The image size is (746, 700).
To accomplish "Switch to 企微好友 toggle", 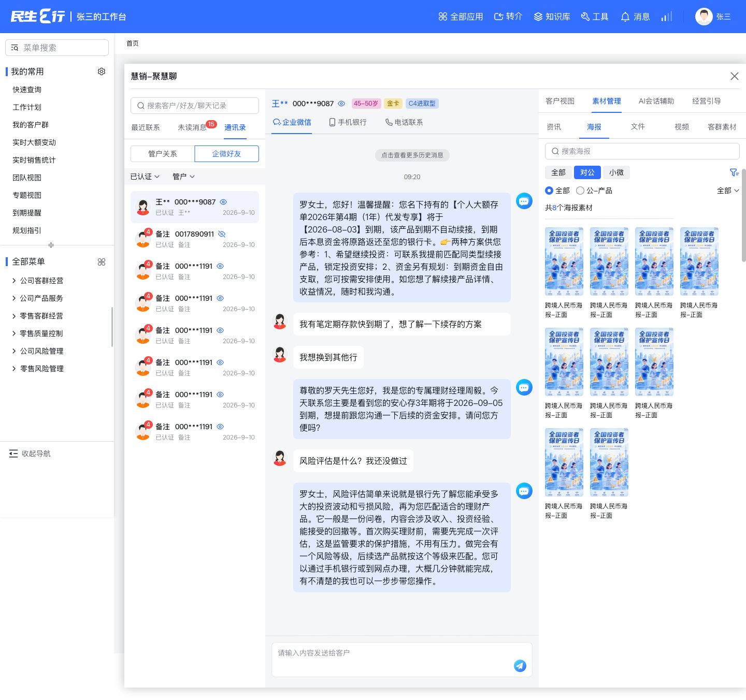I will [226, 154].
